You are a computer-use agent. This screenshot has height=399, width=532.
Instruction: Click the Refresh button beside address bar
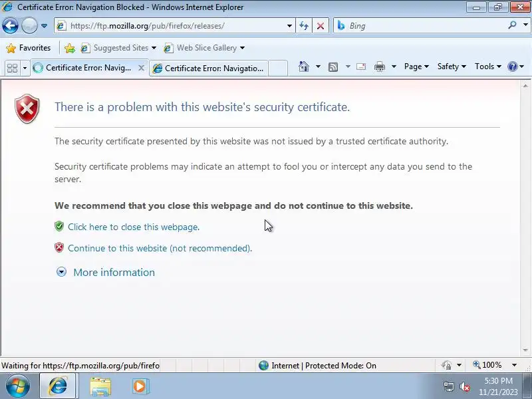point(304,26)
